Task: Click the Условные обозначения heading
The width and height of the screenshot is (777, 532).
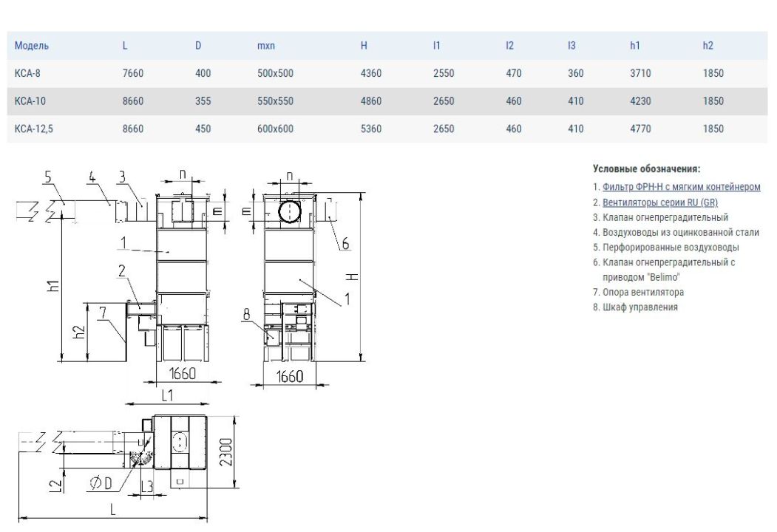Action: tap(647, 168)
